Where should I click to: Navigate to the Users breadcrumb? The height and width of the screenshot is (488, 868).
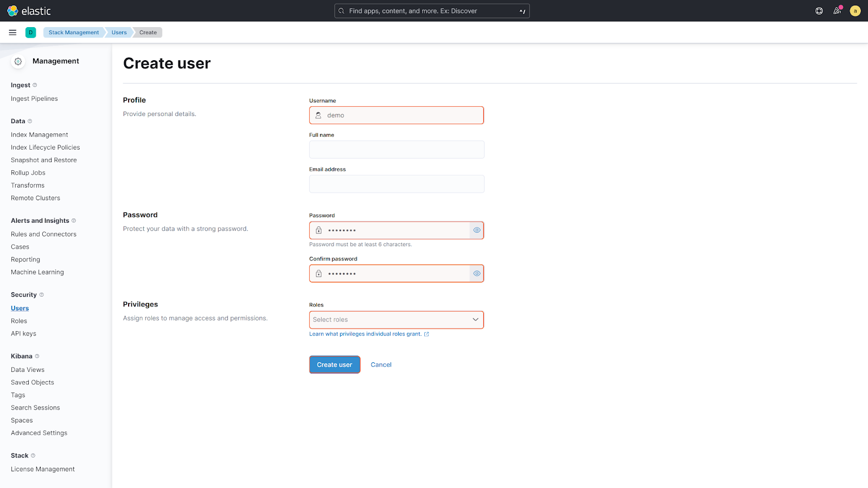(119, 33)
